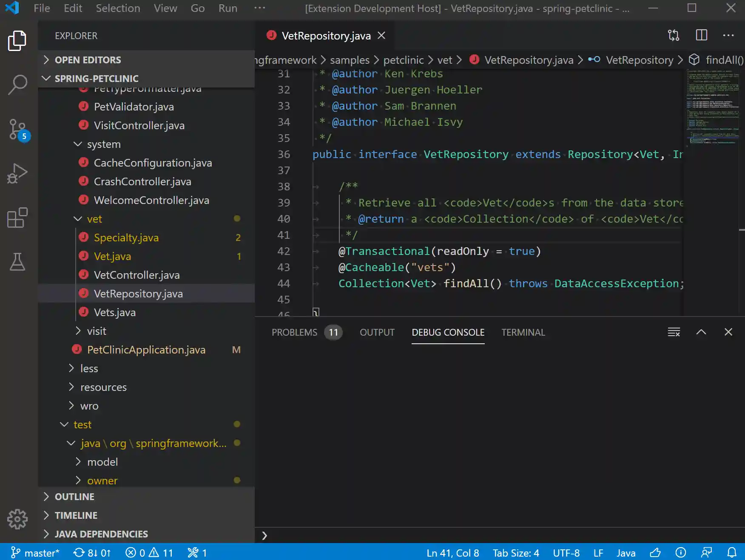Click the editor minimap preview
The width and height of the screenshot is (745, 560).
pos(713,106)
